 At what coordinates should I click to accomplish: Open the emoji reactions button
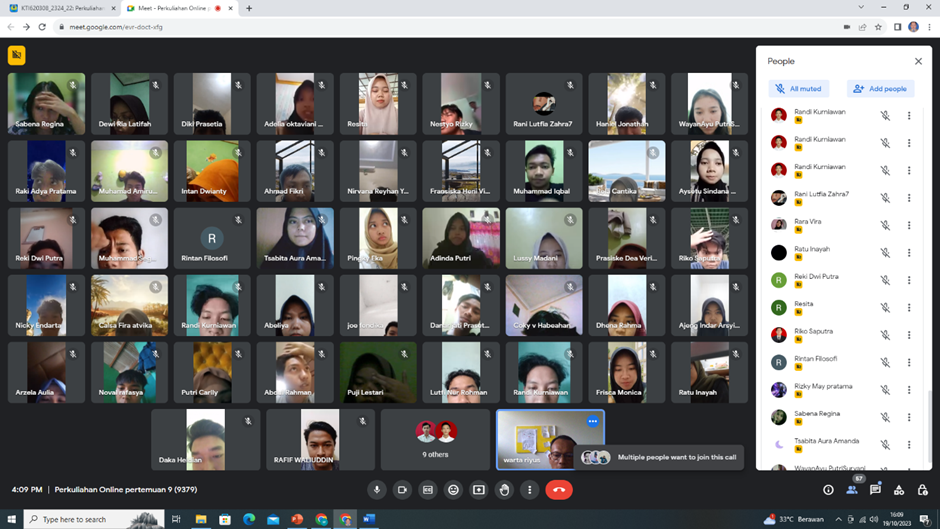[453, 490]
